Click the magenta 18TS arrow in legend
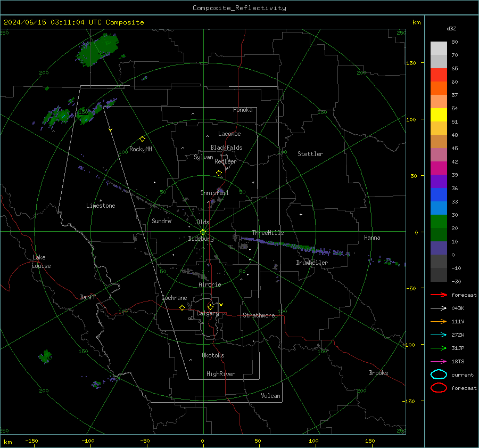This screenshot has height=448, width=479. pyautogui.click(x=439, y=362)
